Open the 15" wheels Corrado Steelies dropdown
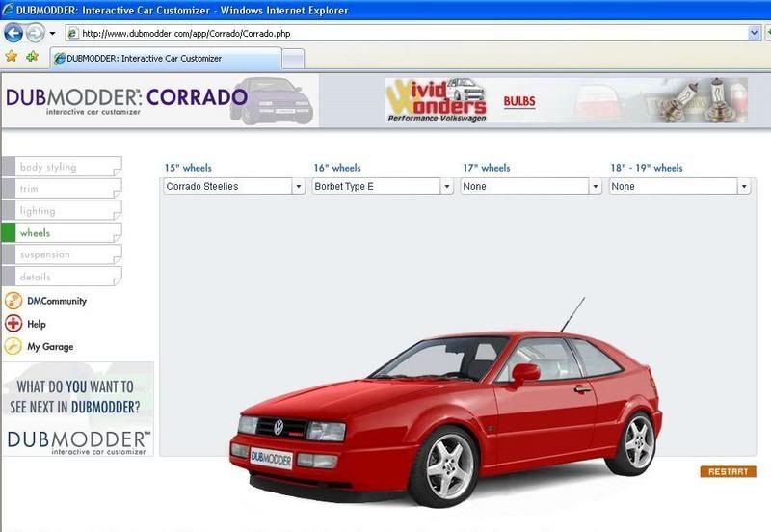Viewport: 771px width, 532px height. pos(234,186)
